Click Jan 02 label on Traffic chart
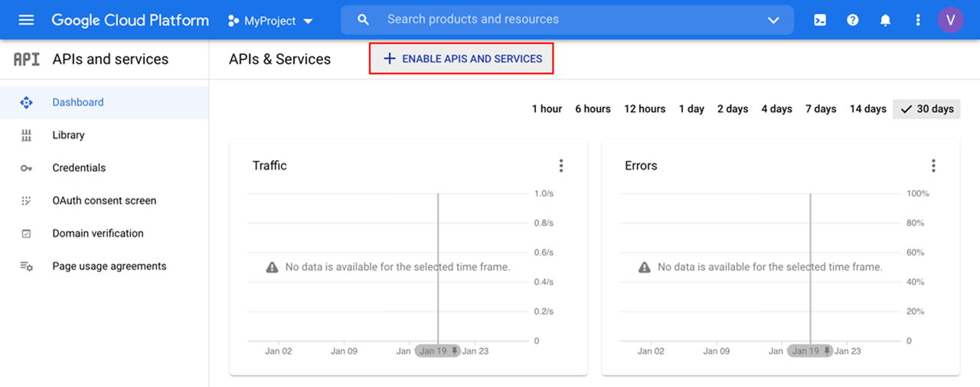This screenshot has width=980, height=387. tap(278, 351)
